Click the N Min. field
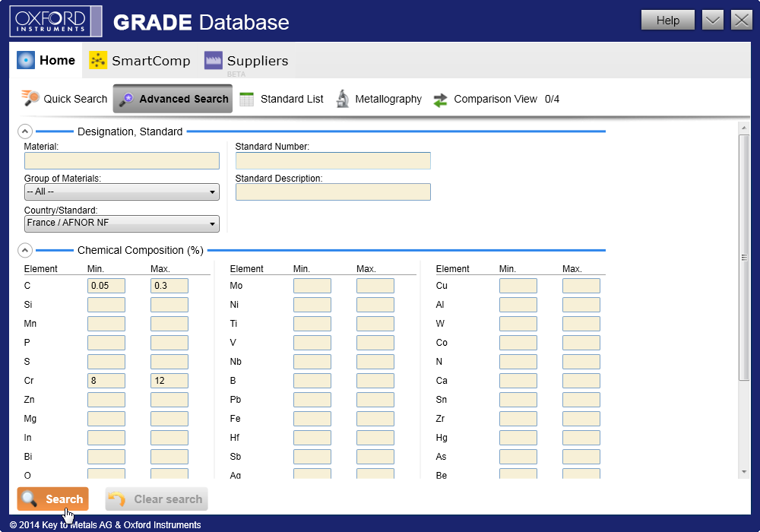 518,362
